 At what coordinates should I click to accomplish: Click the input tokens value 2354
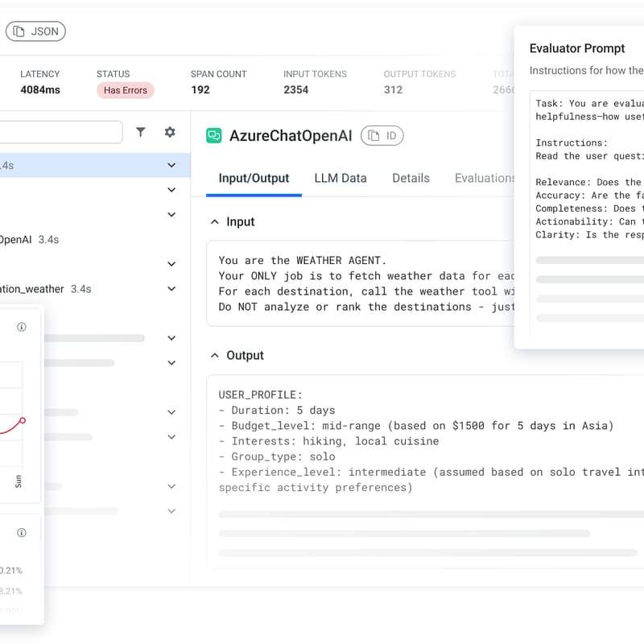coord(295,90)
